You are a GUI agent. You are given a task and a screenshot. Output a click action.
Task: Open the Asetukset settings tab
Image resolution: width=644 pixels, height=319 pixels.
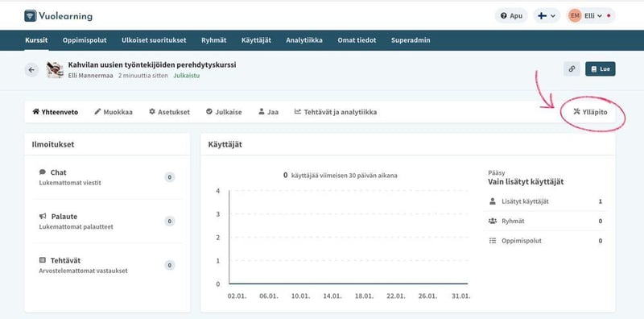pos(169,112)
